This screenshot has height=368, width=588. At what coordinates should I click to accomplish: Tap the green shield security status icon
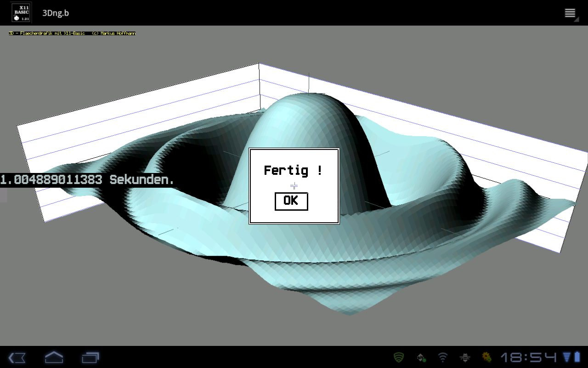399,357
